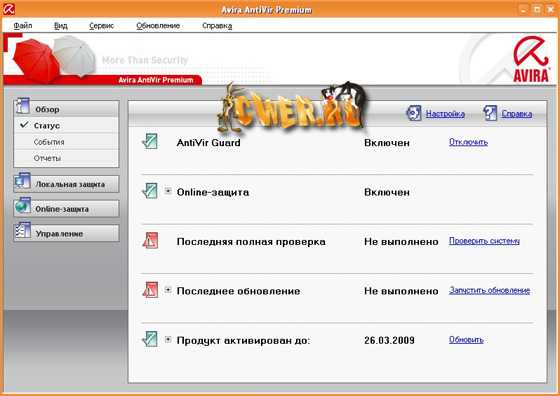Viewport: 560px width, 396px height.
Task: Click the Справка question-mark icon
Action: [490, 113]
